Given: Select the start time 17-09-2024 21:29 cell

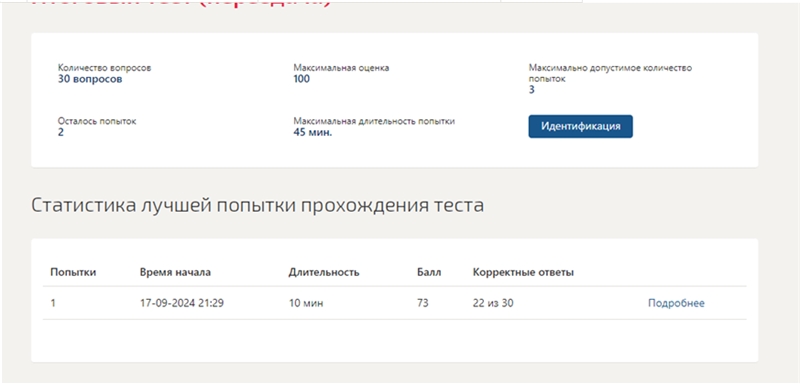Looking at the screenshot, I should tap(182, 303).
